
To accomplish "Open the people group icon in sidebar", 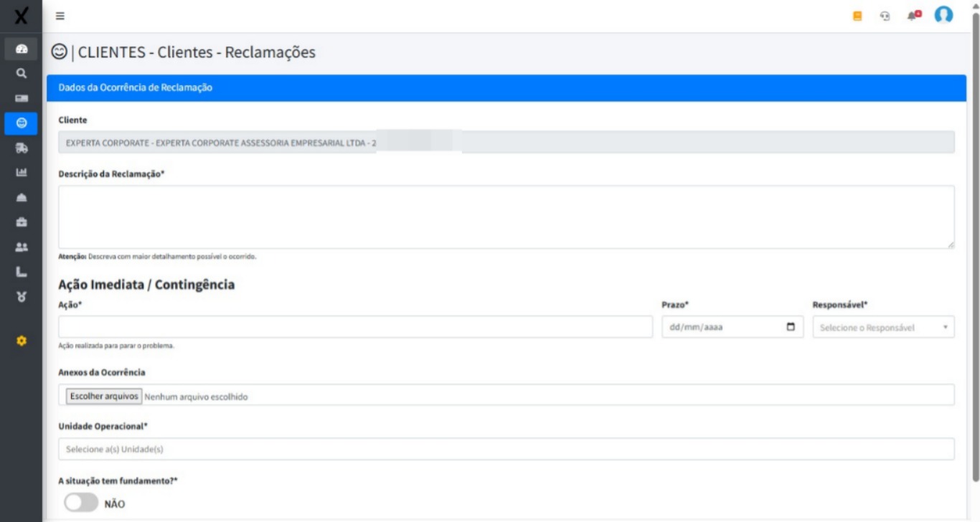I will click(21, 247).
